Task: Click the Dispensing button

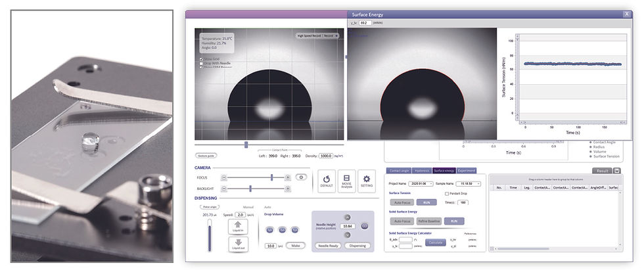Action: pyautogui.click(x=357, y=246)
